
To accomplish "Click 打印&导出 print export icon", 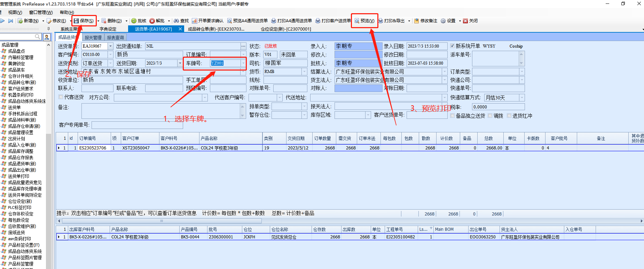I will [x=380, y=21].
